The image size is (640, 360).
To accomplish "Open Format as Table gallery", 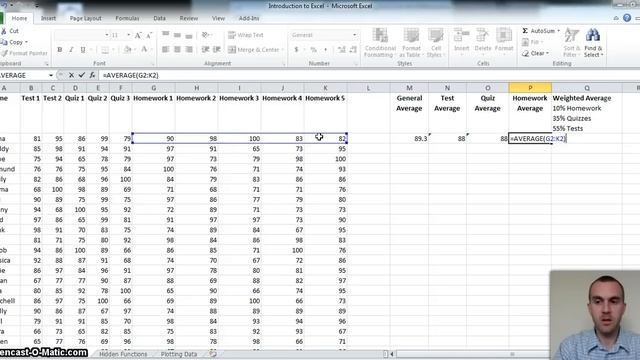I will (410, 43).
